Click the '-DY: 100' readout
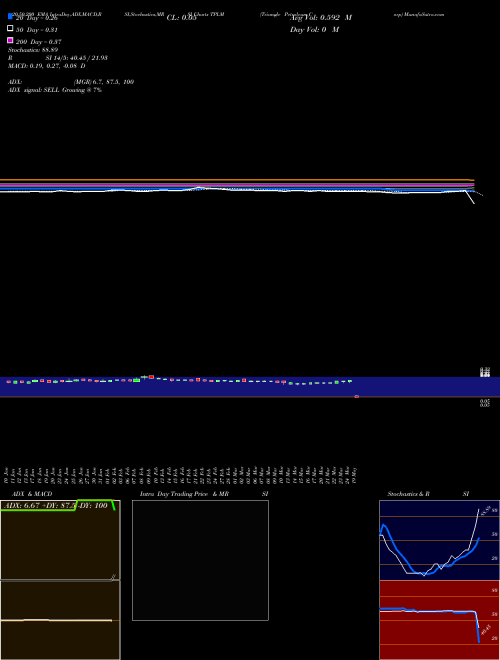This screenshot has height=660, width=500. click(93, 506)
